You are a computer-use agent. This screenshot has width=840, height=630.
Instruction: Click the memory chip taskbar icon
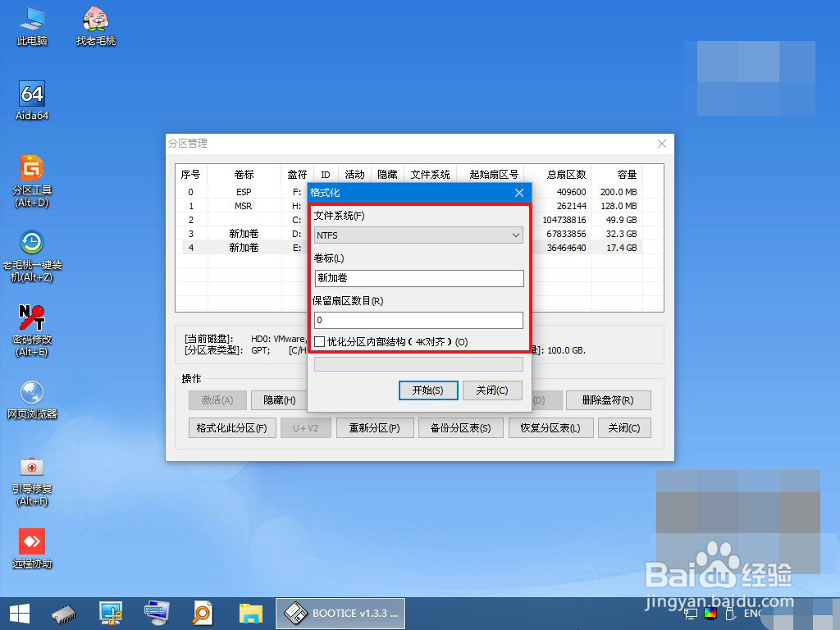[x=64, y=614]
